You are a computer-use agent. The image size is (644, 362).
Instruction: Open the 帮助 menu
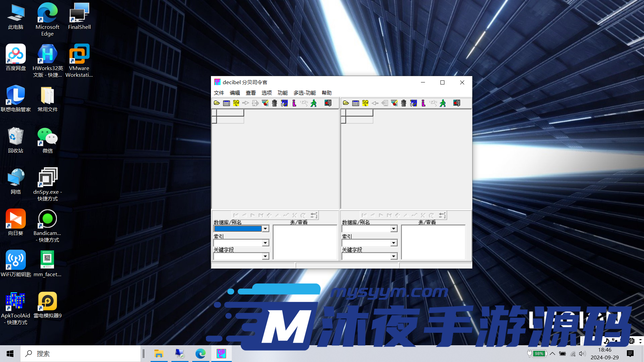[326, 93]
